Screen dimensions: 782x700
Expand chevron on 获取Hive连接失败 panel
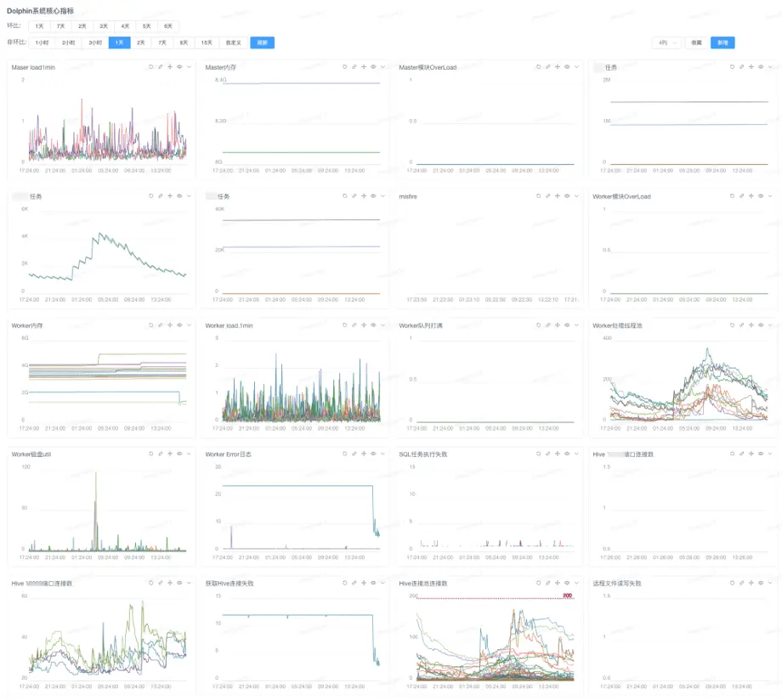pos(382,584)
